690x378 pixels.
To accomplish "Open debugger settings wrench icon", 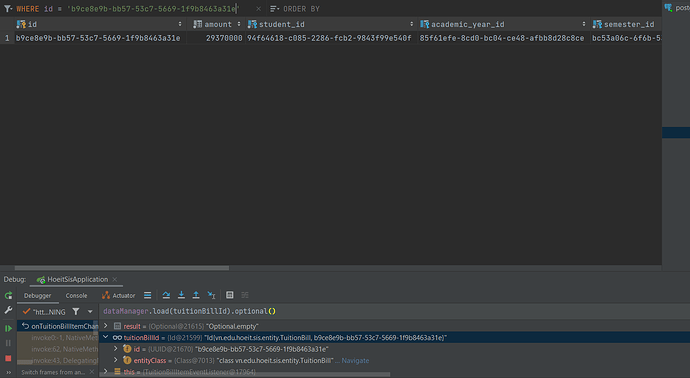I will (8, 311).
